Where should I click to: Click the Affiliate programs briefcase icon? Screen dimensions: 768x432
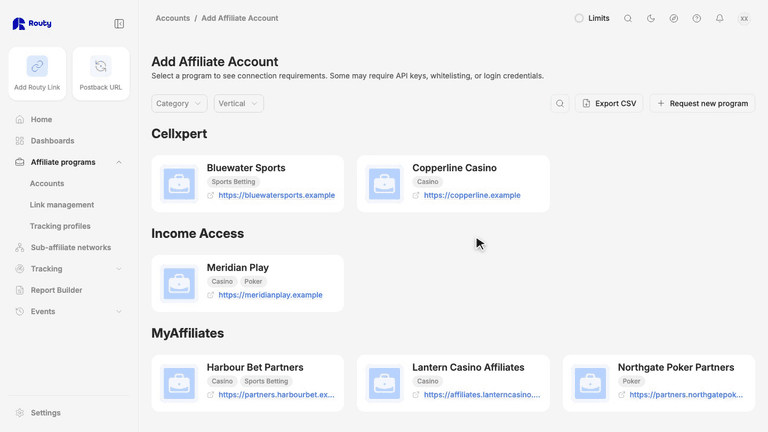[20, 162]
